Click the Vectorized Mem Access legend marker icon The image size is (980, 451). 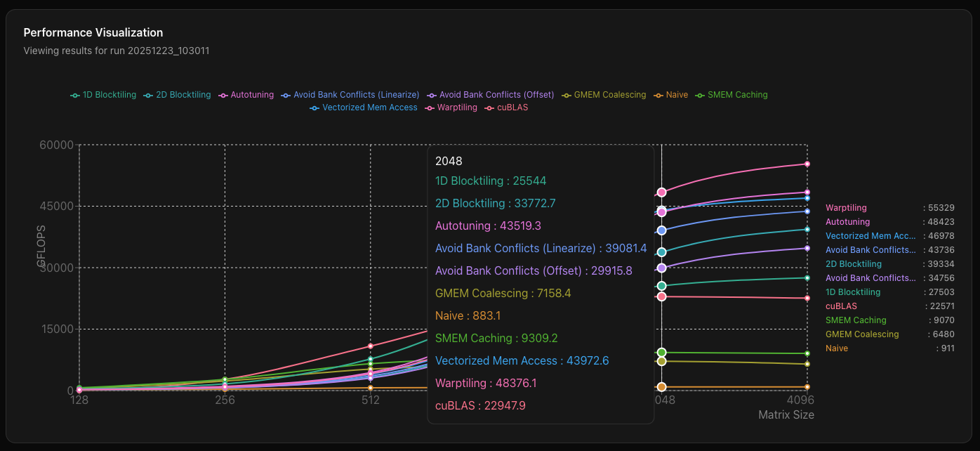[x=314, y=107]
